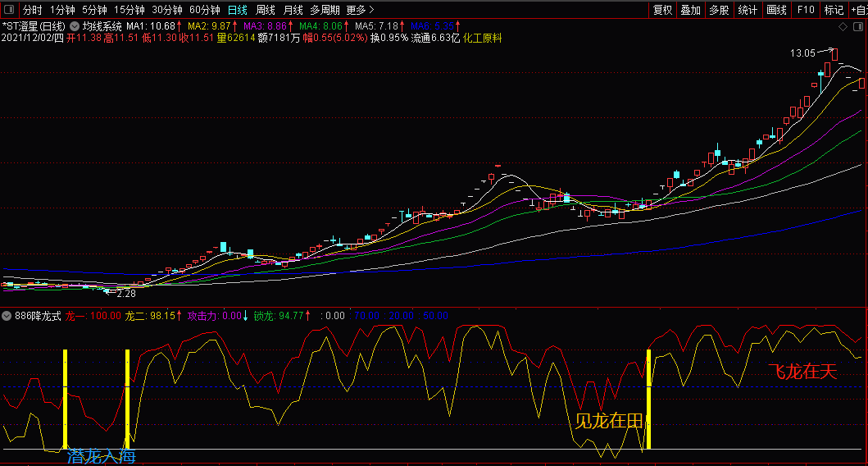This screenshot has width=868, height=466.
Task: Expand the 更多 periods menu
Action: click(361, 10)
